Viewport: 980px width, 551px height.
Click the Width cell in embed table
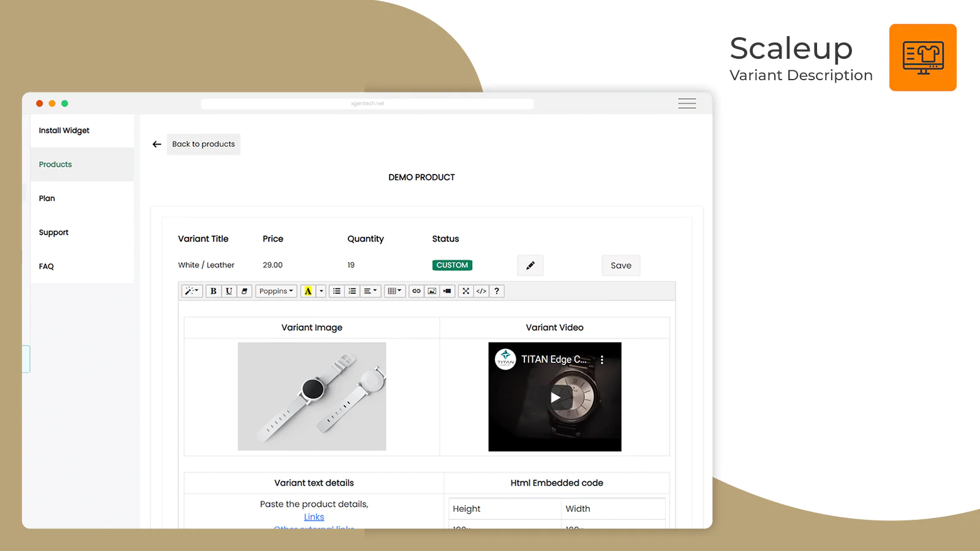pos(613,509)
